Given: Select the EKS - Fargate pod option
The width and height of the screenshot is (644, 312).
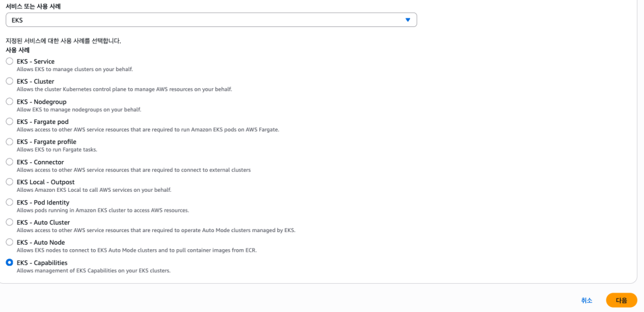Looking at the screenshot, I should (9, 121).
